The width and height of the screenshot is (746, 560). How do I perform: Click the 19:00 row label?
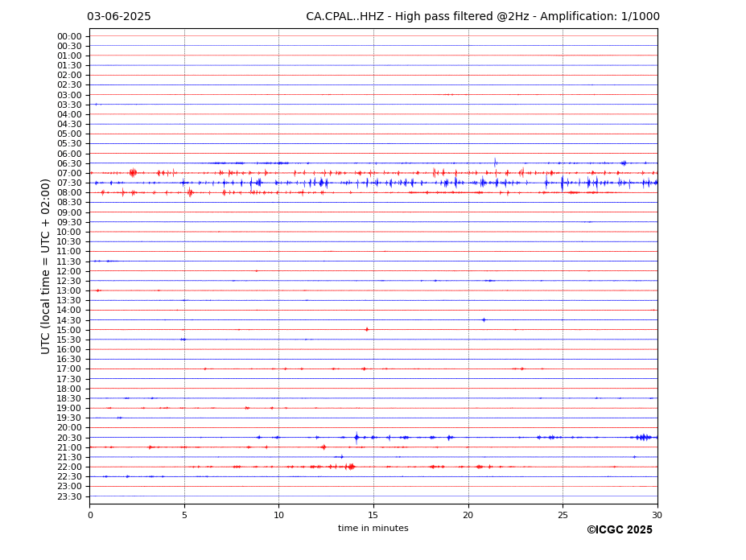(69, 408)
